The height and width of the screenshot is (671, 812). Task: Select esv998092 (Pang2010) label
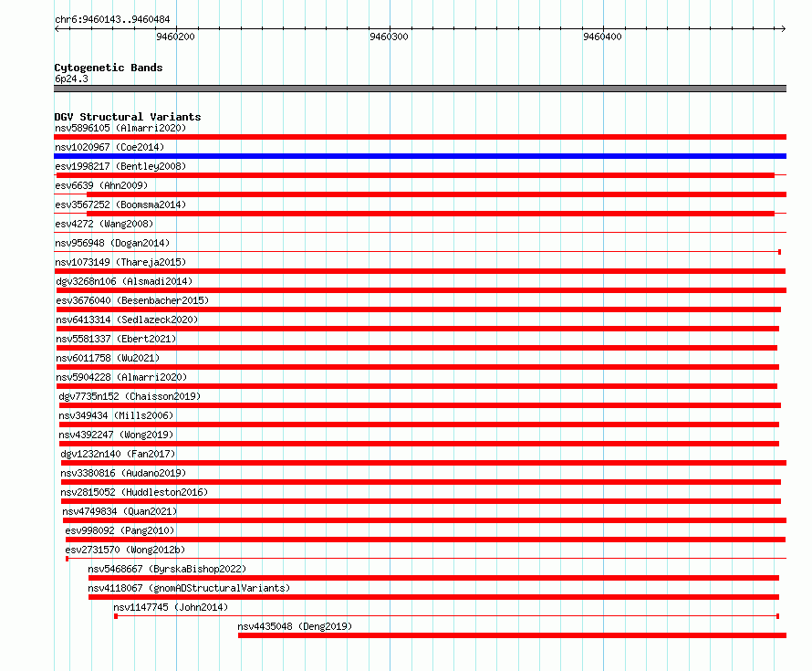click(x=120, y=530)
